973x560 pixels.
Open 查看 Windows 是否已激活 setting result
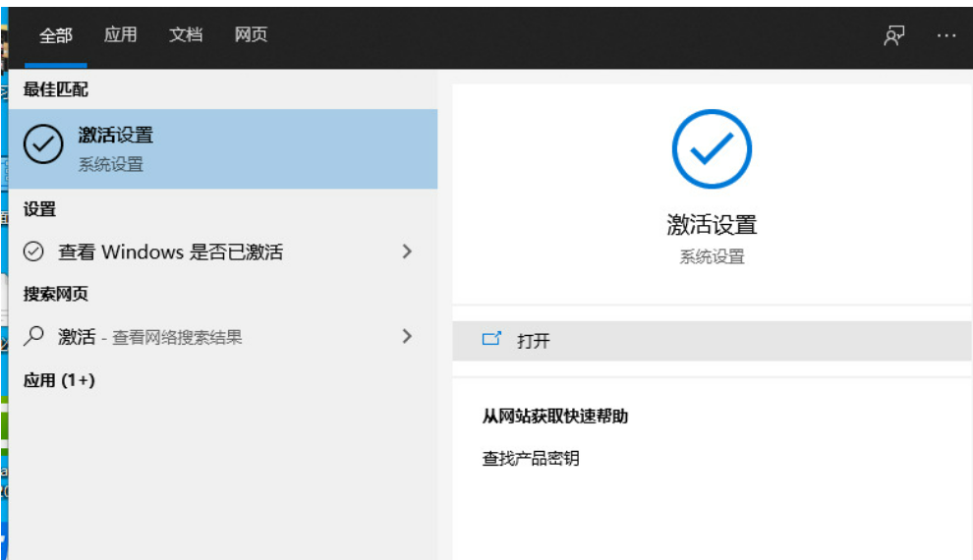click(x=170, y=252)
